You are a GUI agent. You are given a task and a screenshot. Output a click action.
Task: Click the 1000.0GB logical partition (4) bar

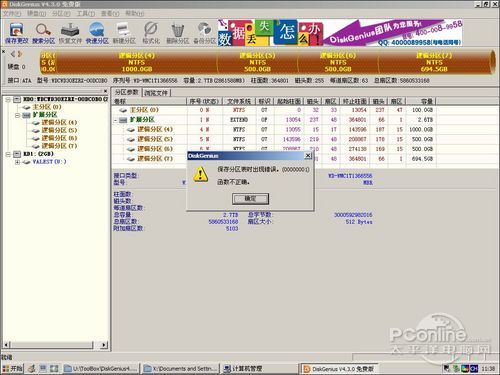(137, 62)
